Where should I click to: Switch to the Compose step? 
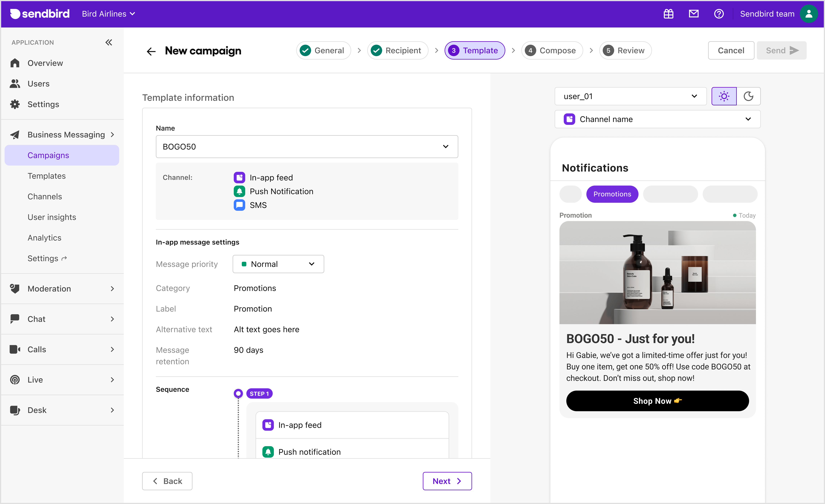point(552,50)
